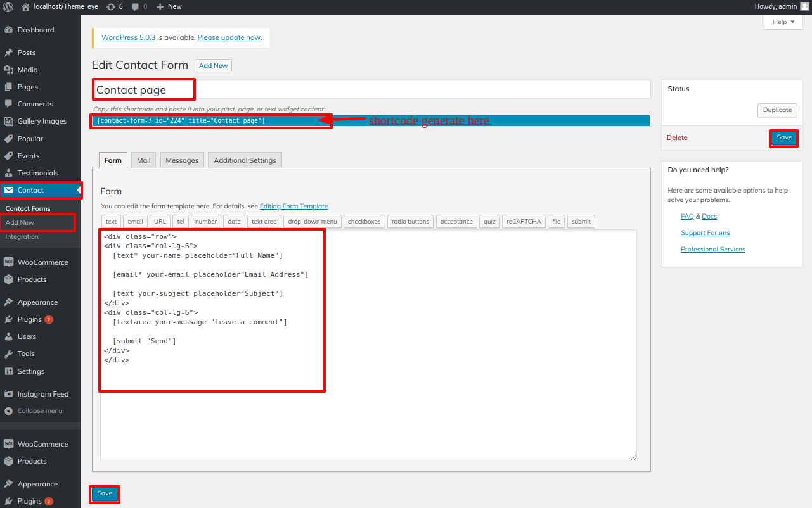Click the Gallery Images icon

tap(8, 121)
